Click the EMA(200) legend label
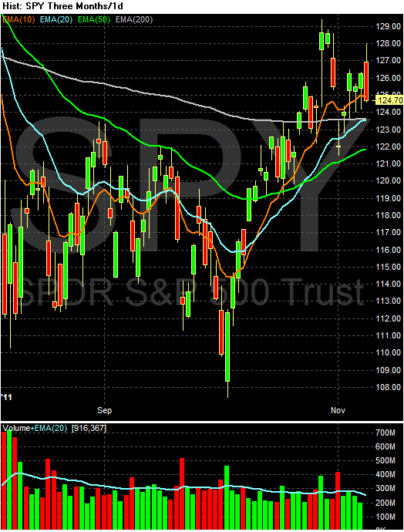The height and width of the screenshot is (532, 404). tap(134, 20)
